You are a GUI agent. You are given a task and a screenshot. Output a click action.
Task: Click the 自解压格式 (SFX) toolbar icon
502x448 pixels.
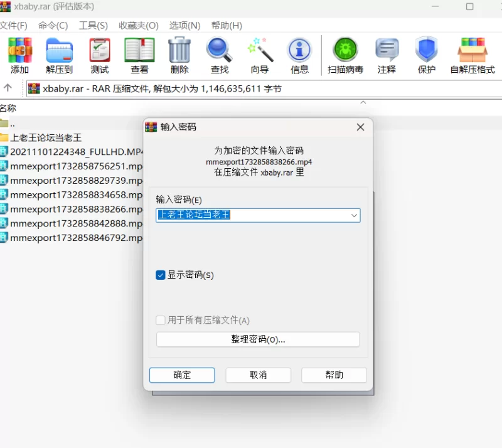pos(473,50)
